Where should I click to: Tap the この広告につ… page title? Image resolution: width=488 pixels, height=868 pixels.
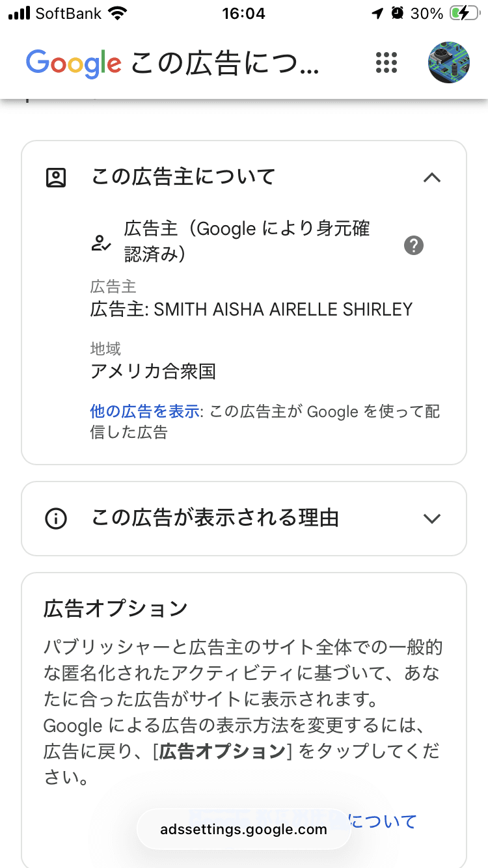(x=225, y=63)
